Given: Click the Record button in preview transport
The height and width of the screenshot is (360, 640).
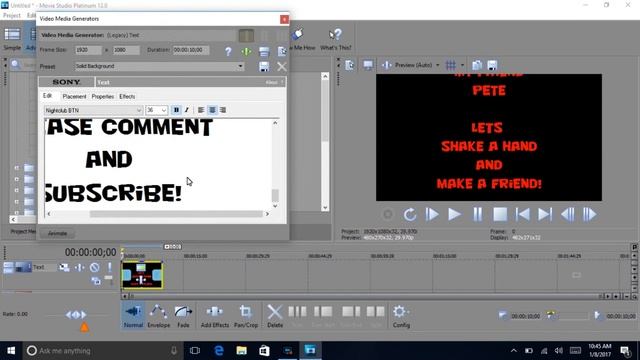Looking at the screenshot, I should (388, 214).
